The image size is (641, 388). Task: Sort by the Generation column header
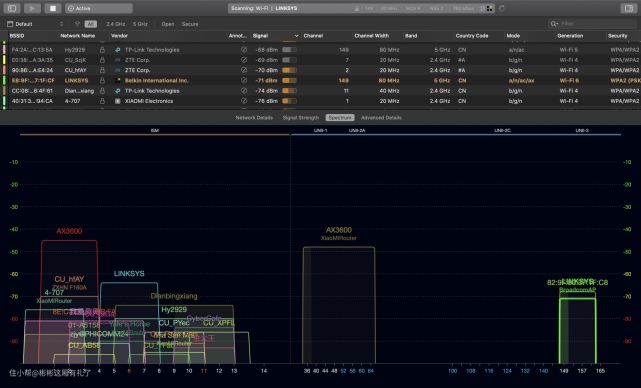click(x=570, y=36)
